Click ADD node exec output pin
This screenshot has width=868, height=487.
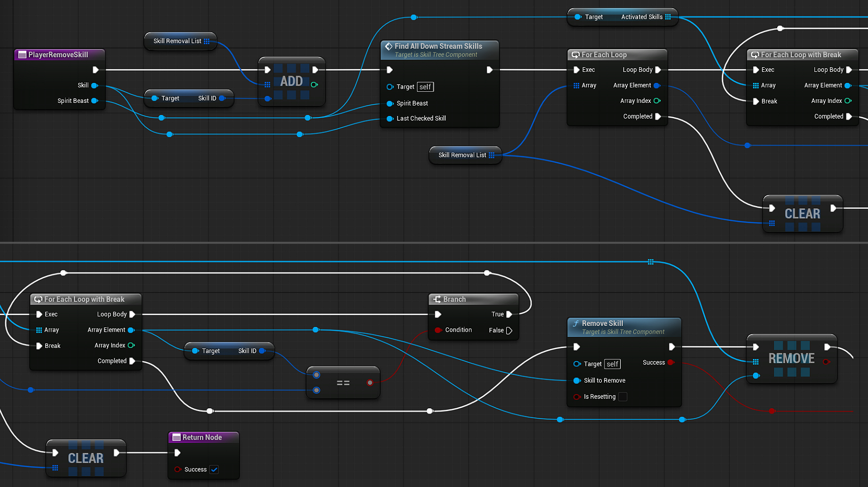(315, 70)
